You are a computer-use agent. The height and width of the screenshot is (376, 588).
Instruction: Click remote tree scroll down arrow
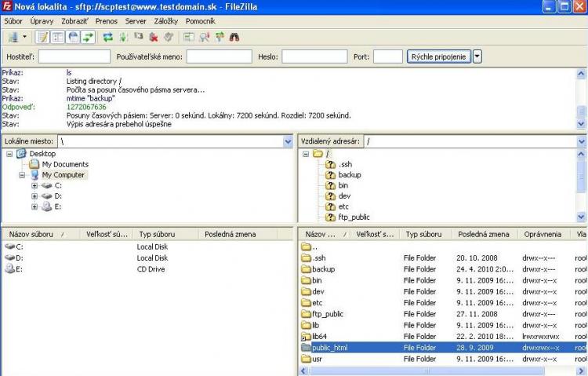click(581, 217)
